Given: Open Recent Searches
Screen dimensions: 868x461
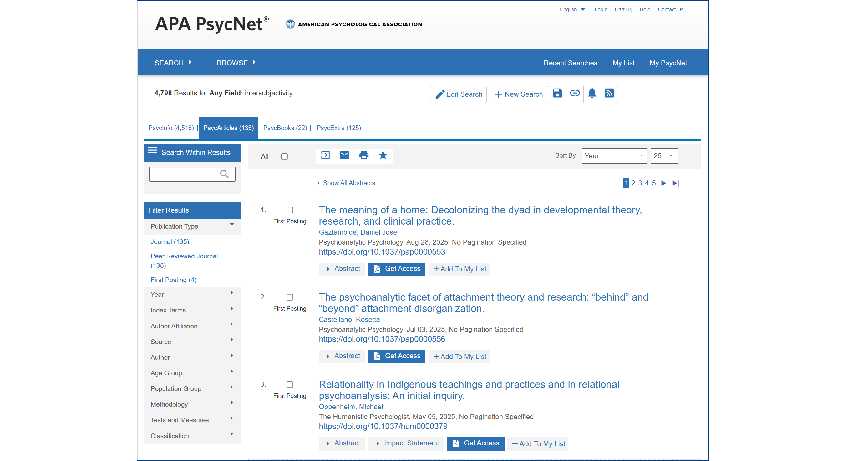Looking at the screenshot, I should pyautogui.click(x=571, y=63).
